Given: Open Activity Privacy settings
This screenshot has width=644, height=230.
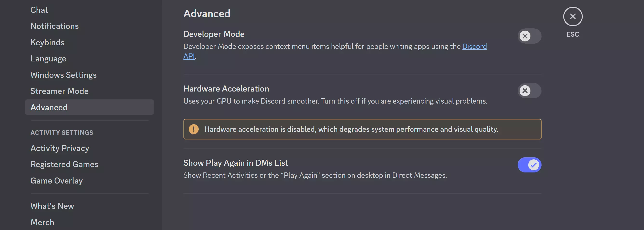Looking at the screenshot, I should pos(60,148).
